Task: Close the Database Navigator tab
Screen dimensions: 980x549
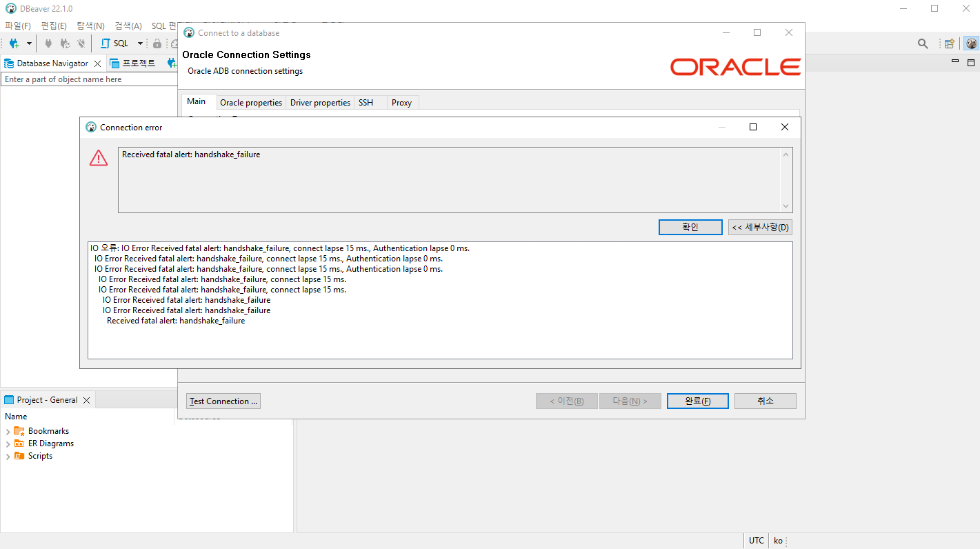Action: [97, 63]
